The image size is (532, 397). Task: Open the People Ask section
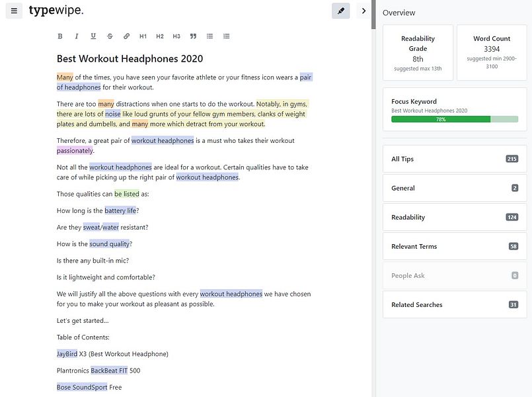[455, 276]
